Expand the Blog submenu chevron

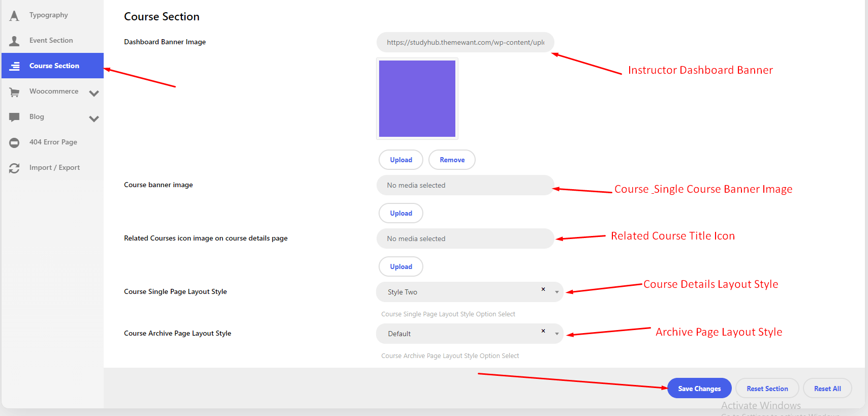point(94,118)
